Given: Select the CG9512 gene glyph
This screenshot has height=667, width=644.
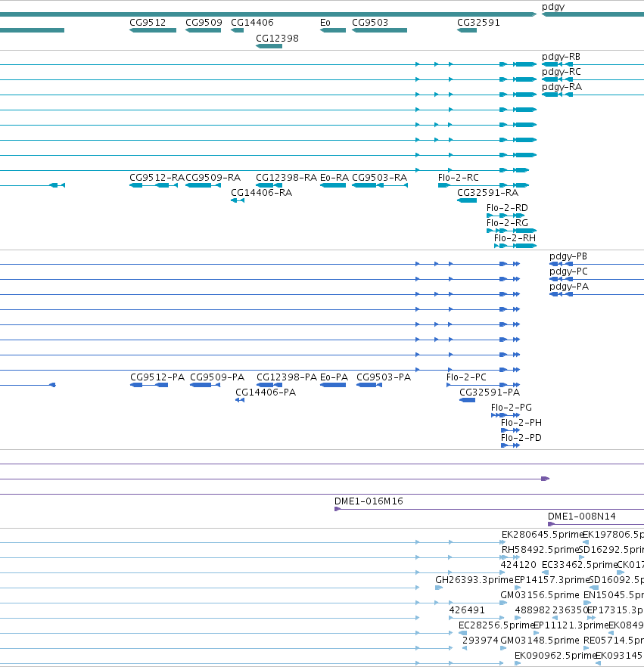Looking at the screenshot, I should pyautogui.click(x=153, y=30).
